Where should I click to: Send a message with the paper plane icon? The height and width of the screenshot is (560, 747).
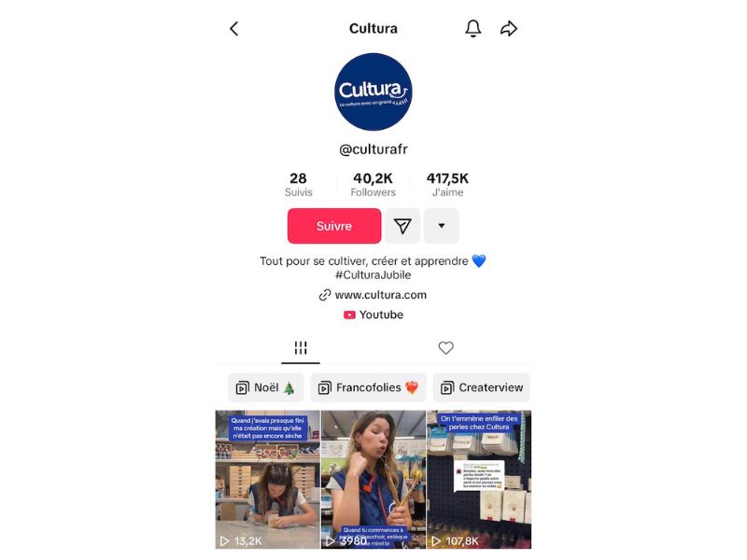(402, 226)
